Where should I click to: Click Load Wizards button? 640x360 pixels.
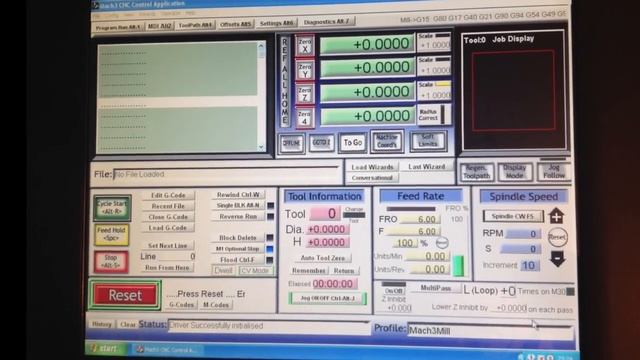[372, 167]
